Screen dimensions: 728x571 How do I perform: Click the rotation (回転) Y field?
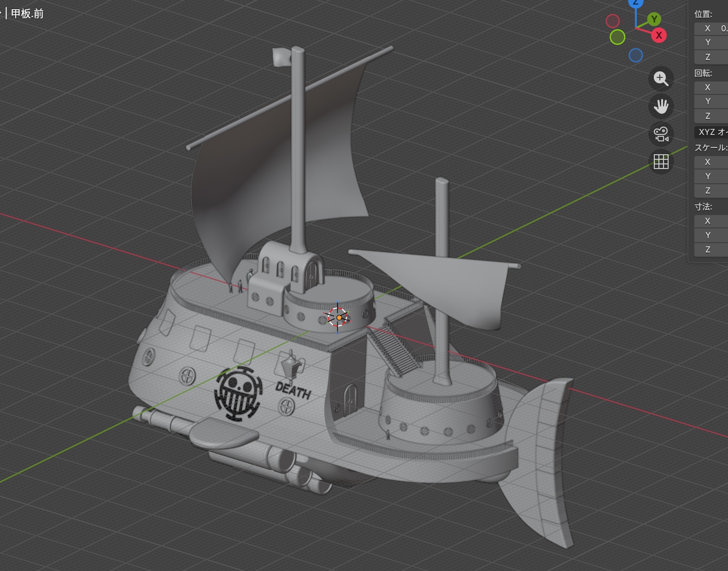click(711, 101)
